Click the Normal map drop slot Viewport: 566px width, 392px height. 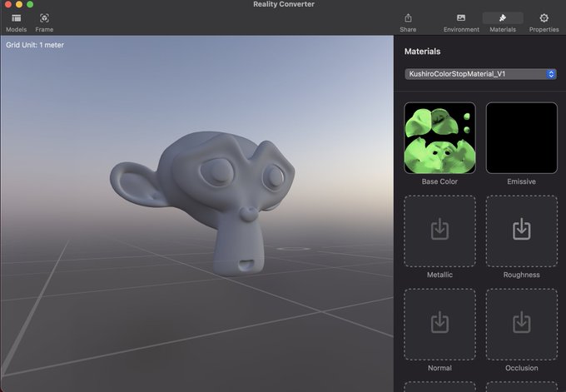[x=439, y=324]
